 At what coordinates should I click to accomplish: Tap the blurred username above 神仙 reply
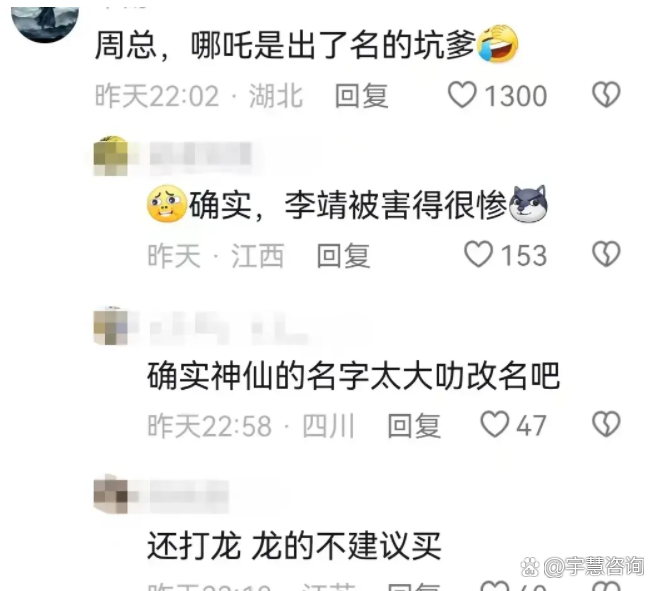(x=228, y=327)
